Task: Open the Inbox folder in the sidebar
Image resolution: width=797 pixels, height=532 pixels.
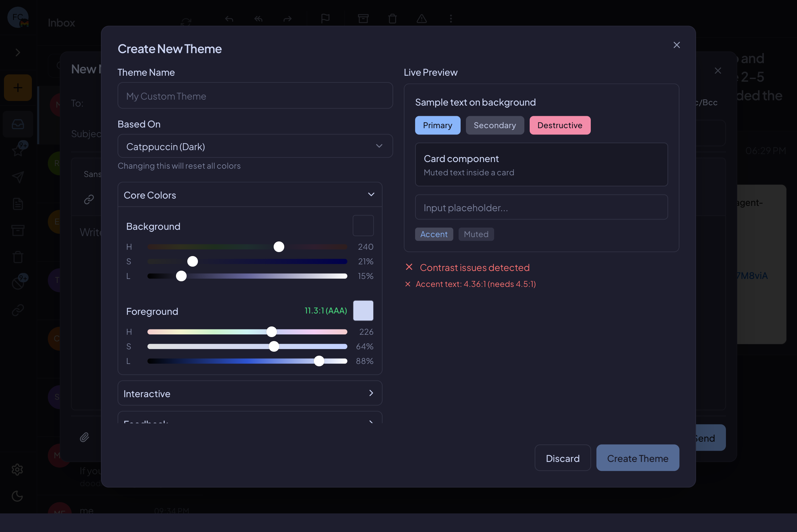Action: 17,124
